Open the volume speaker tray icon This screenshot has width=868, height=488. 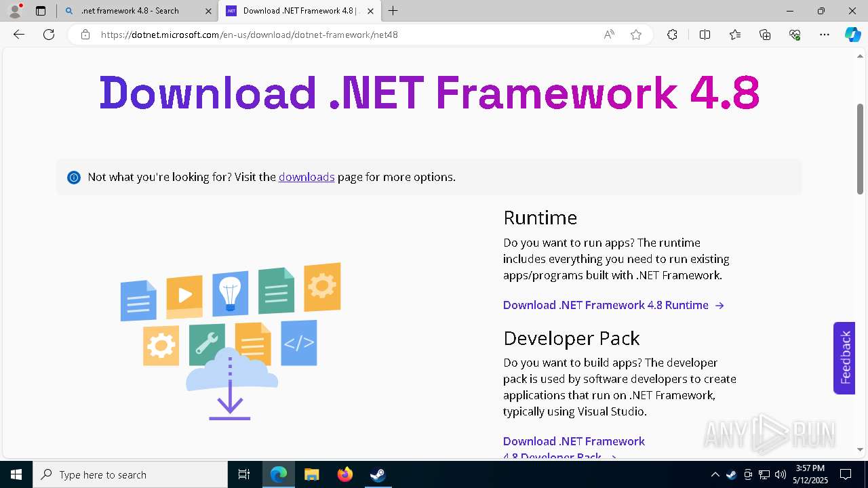(781, 474)
